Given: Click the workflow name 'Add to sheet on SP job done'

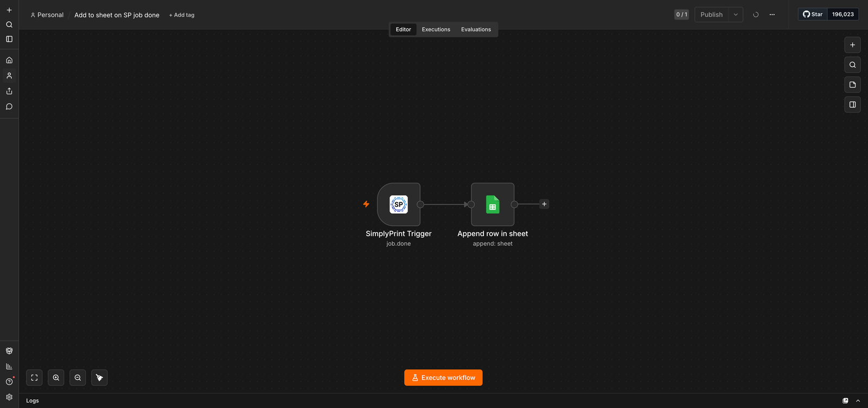Looking at the screenshot, I should pos(117,15).
